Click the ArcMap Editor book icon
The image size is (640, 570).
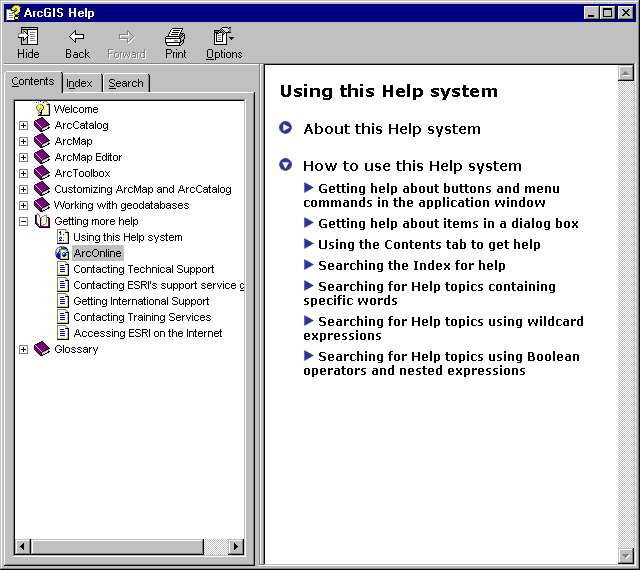click(x=42, y=157)
